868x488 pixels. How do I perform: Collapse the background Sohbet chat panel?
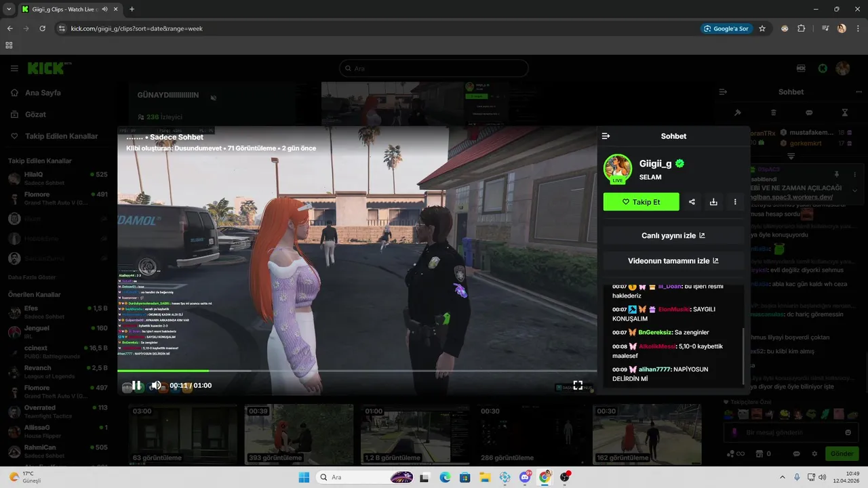coord(723,91)
